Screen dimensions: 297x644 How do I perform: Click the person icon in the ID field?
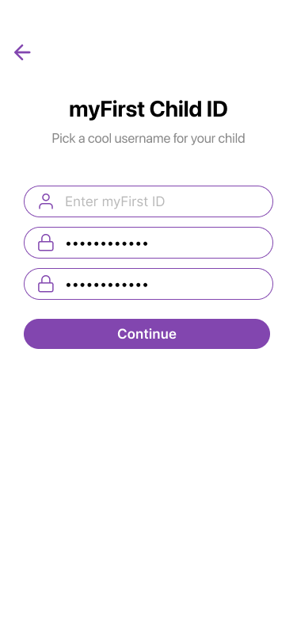click(x=46, y=201)
